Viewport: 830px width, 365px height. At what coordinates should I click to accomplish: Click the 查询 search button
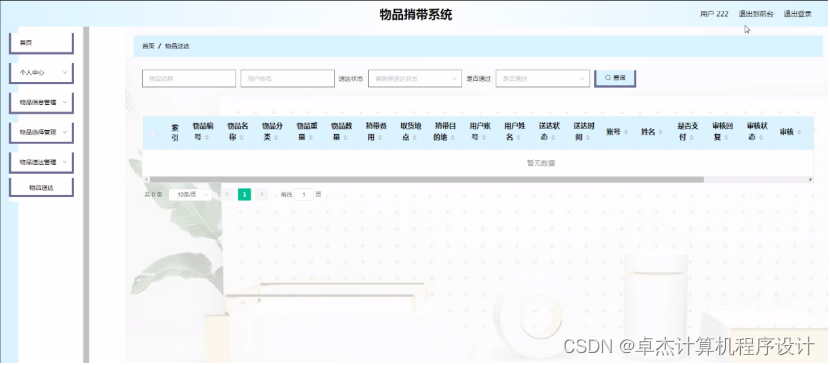coord(615,78)
